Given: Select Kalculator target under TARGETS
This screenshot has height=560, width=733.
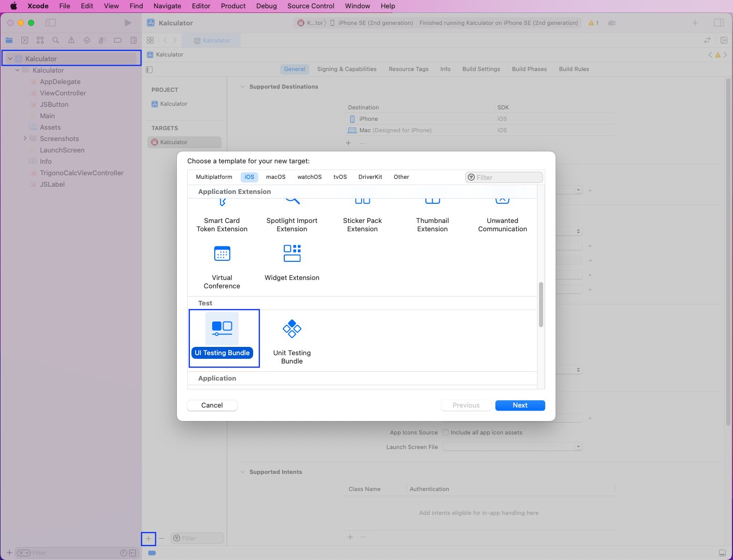Looking at the screenshot, I should tap(184, 142).
